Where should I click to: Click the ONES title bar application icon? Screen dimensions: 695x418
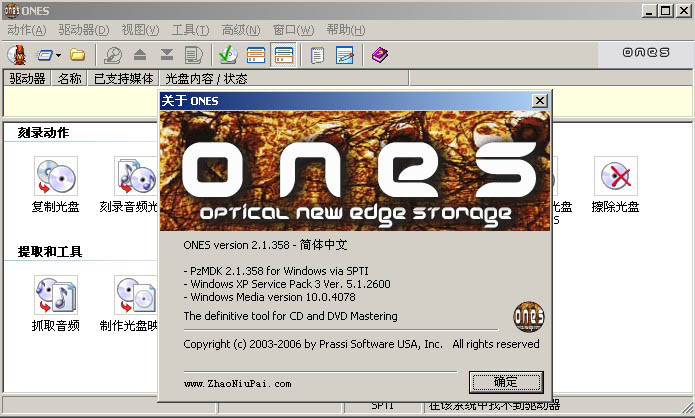click(x=12, y=10)
